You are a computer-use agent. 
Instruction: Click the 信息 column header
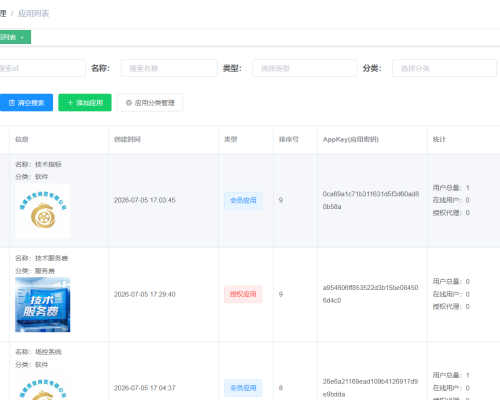(x=22, y=139)
